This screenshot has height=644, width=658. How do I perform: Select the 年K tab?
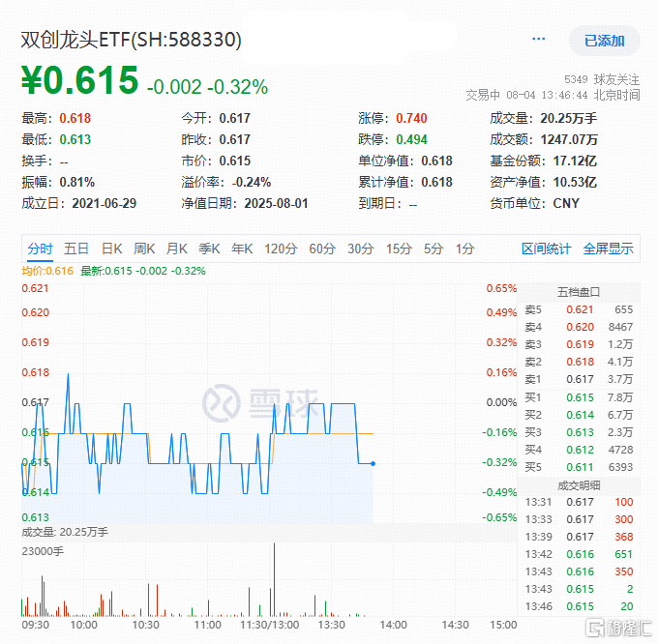tap(242, 249)
